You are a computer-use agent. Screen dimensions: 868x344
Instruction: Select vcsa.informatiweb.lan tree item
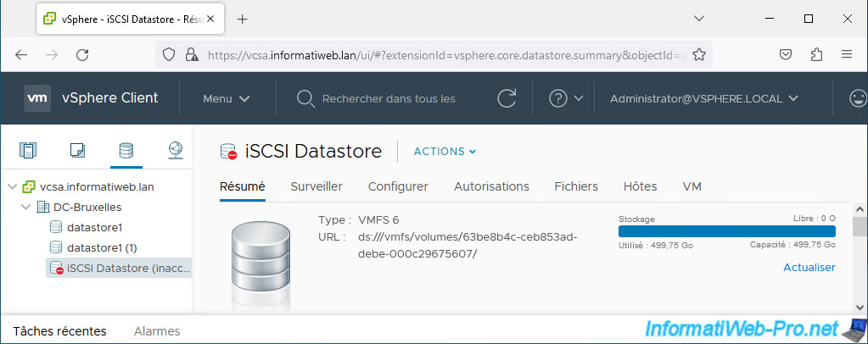[97, 187]
